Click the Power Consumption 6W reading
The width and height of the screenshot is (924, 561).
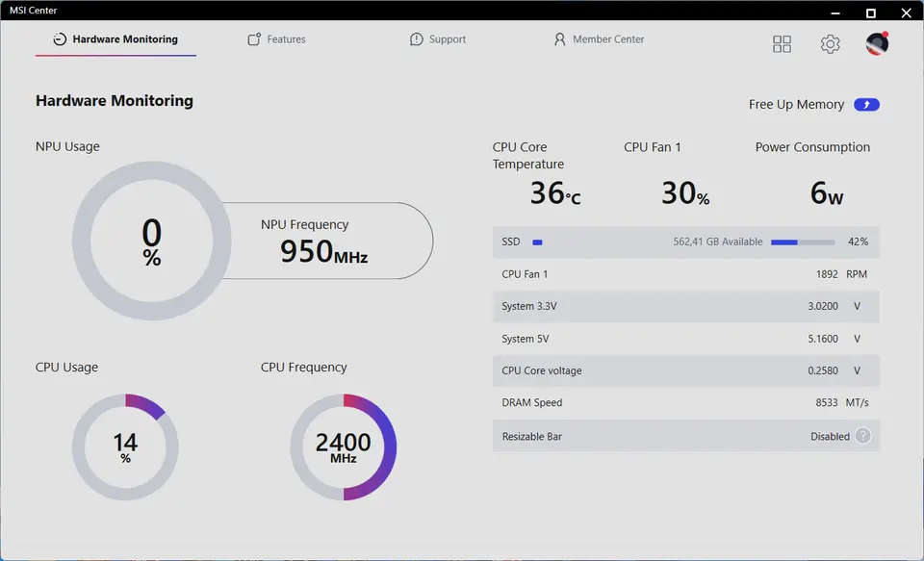(826, 192)
